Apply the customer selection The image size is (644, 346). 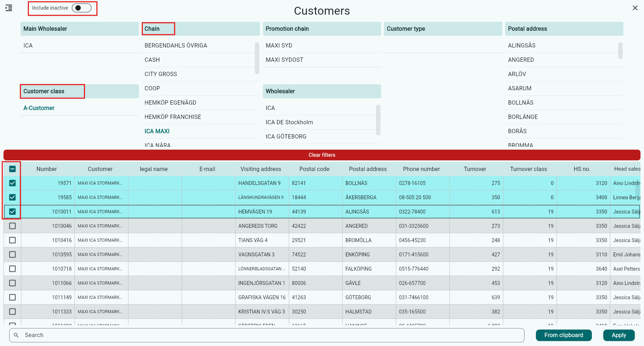click(x=619, y=335)
